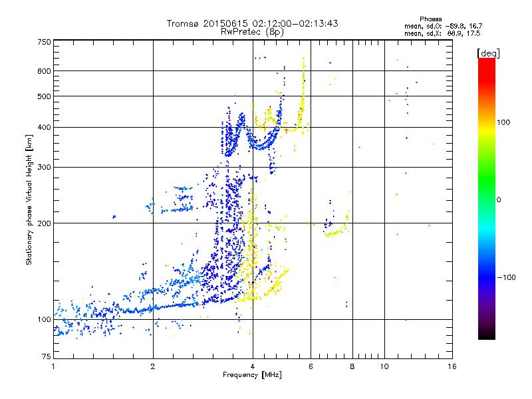Image resolution: width=532 pixels, height=399 pixels.
Task: Click the 'Stationary phase Virtual Height [km]' axis title
Action: tap(29, 199)
